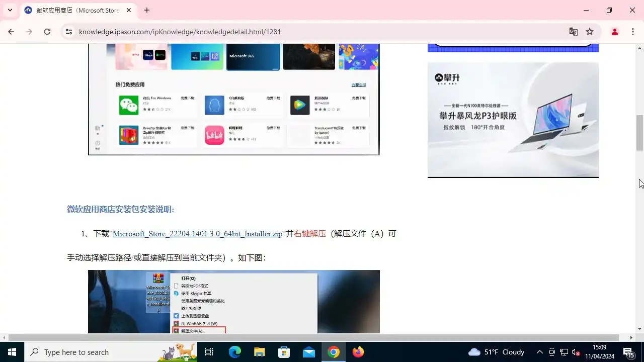Click the 右键解压 red text
This screenshot has width=644, height=362.
point(310,234)
